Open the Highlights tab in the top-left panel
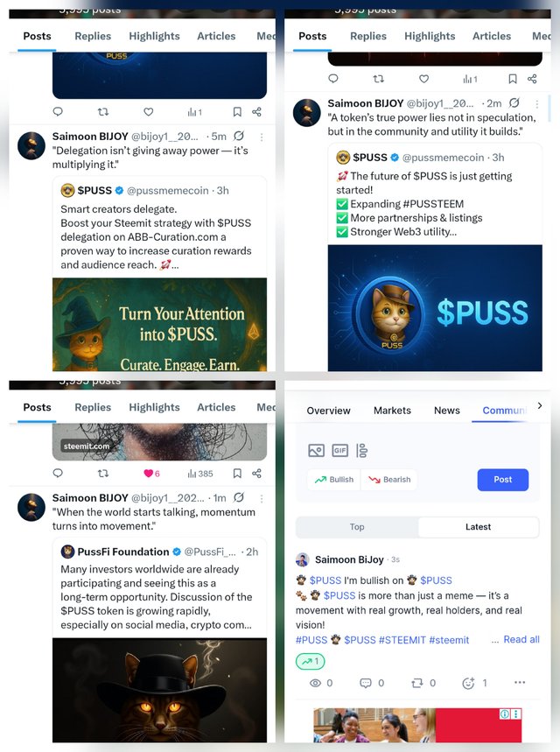560x752 pixels. click(154, 36)
